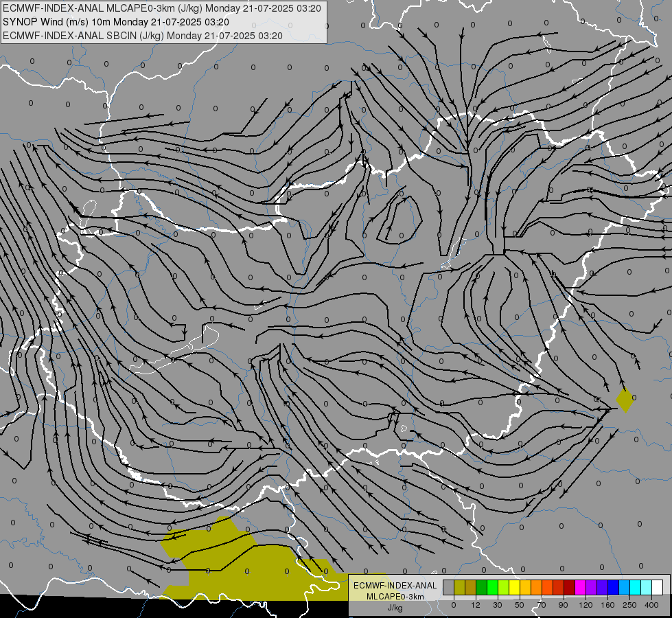Click the legend value label 50
The width and height of the screenshot is (672, 618).
[x=520, y=605]
